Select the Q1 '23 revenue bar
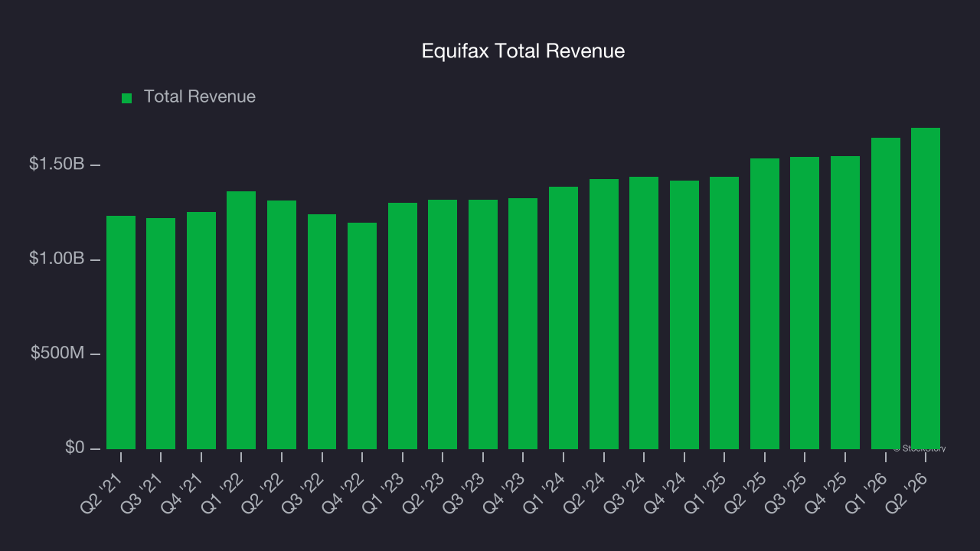The height and width of the screenshot is (551, 980). point(403,326)
